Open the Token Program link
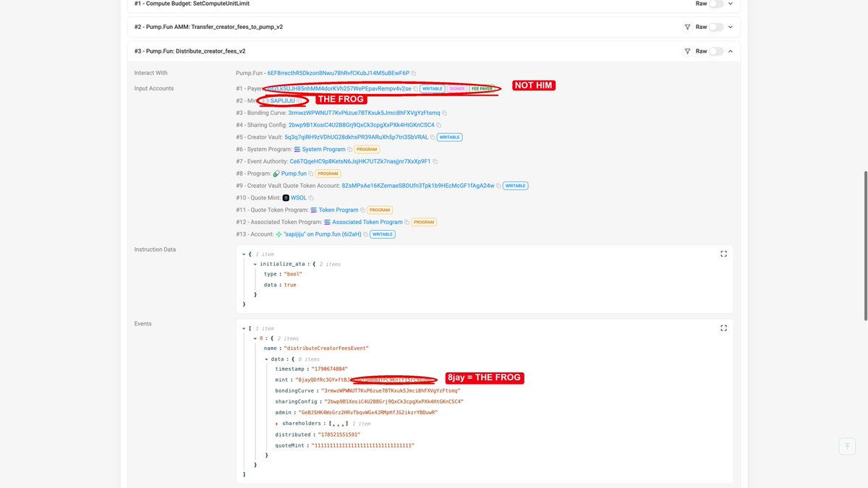 339,210
